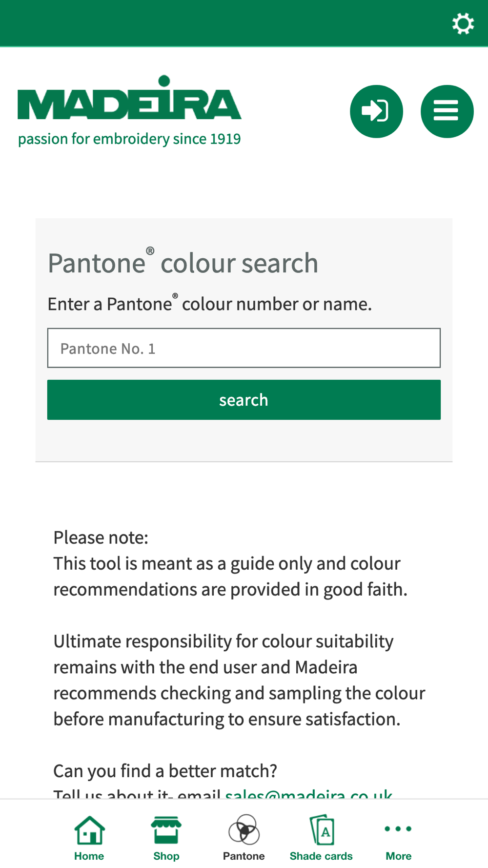Click the round login arrow icon
488x868 pixels.
click(376, 111)
